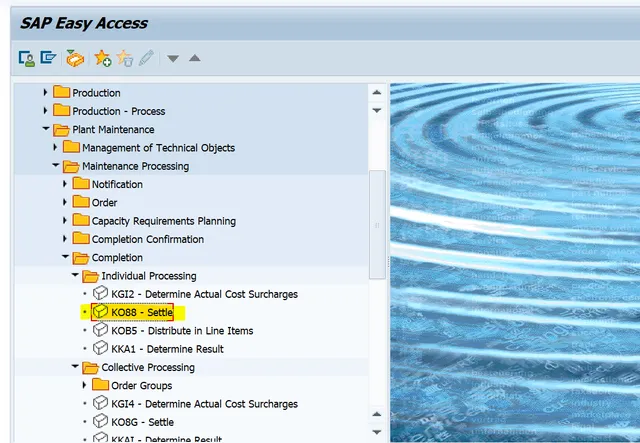The image size is (640, 443).
Task: Click the User Menu toolbar icon
Action: click(x=27, y=58)
